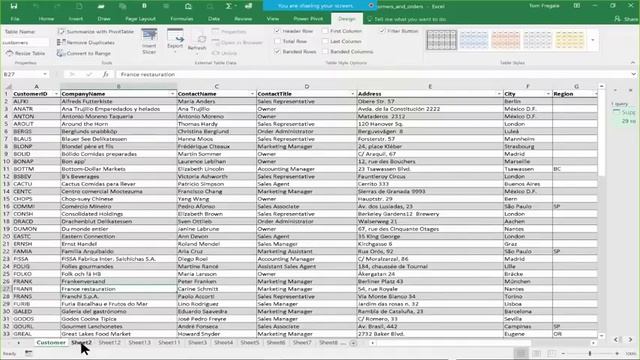Click the Resize Table icon
The width and height of the screenshot is (640, 360).
coord(9,53)
